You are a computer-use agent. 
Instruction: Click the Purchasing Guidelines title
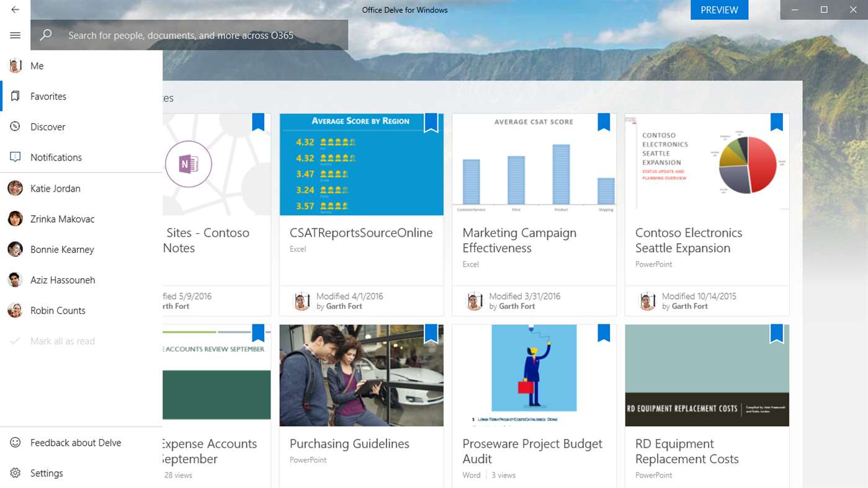pyautogui.click(x=349, y=444)
